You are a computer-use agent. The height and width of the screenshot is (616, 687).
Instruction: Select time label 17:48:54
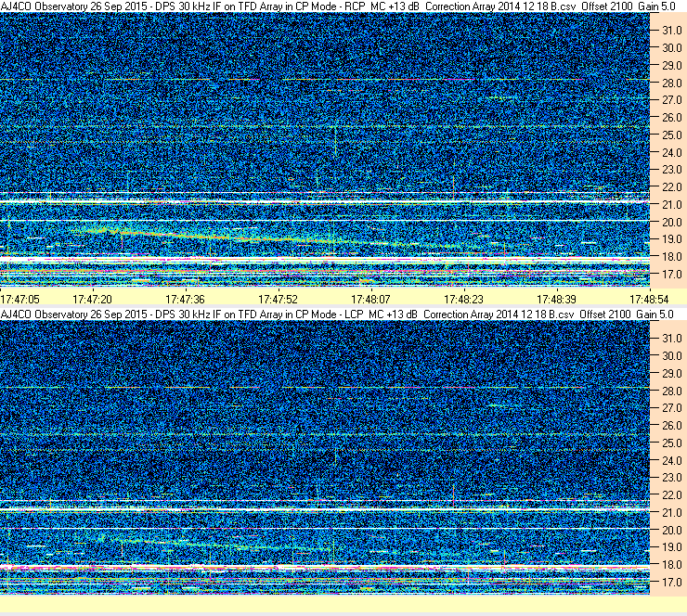649,300
